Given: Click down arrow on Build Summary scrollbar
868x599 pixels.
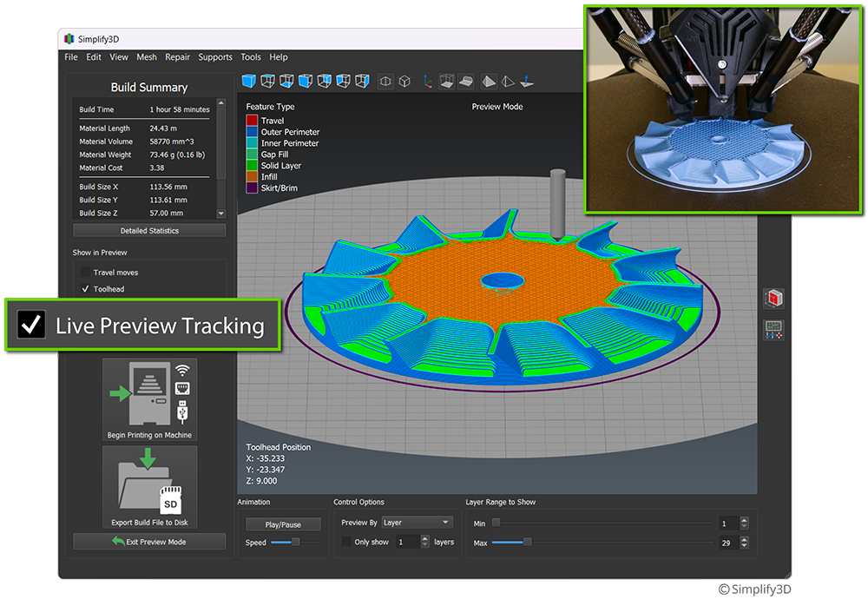Looking at the screenshot, I should [220, 213].
